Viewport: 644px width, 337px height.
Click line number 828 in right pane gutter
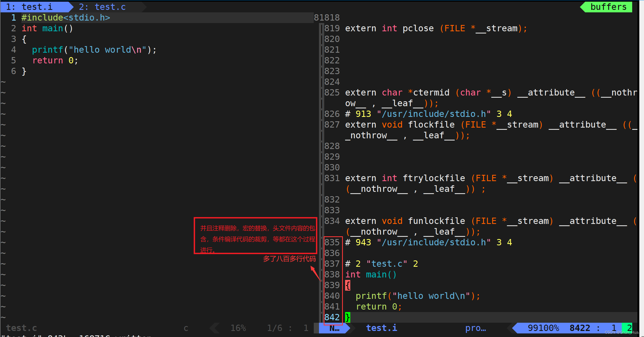pyautogui.click(x=332, y=146)
